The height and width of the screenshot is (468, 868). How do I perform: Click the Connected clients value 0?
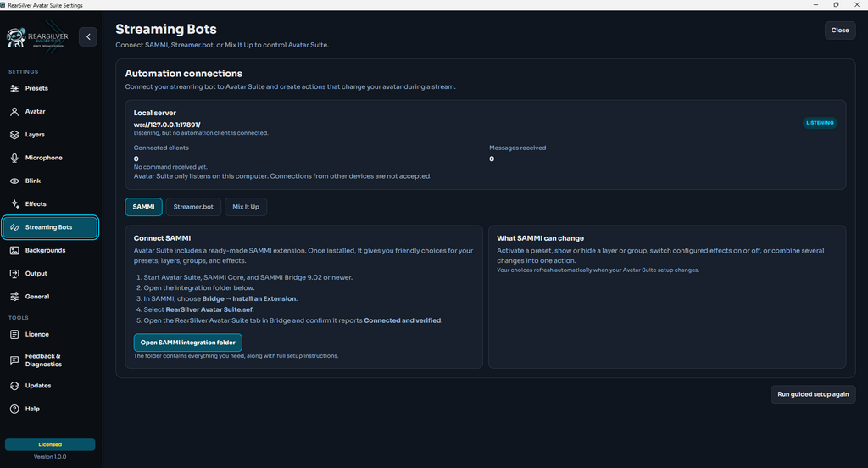(x=136, y=159)
